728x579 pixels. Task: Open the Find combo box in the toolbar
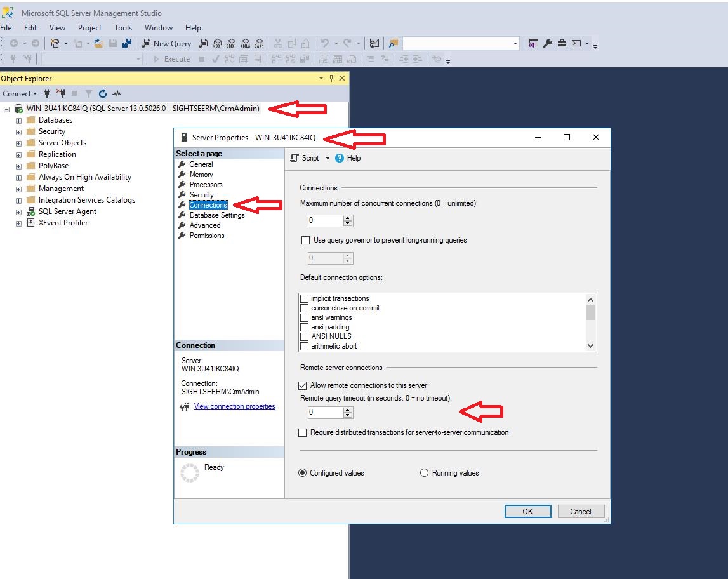[461, 43]
